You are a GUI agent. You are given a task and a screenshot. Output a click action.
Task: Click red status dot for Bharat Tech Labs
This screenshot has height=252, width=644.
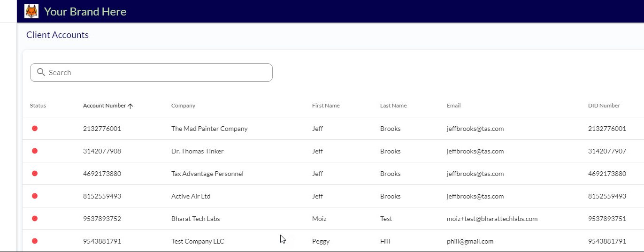click(35, 219)
